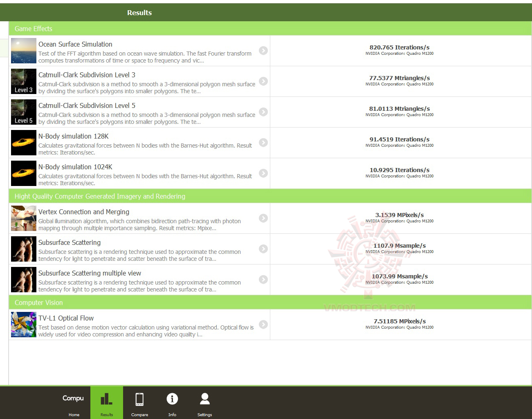Expand TV-L1 Optical Flow arrow
The width and height of the screenshot is (532, 419).
coord(263,325)
